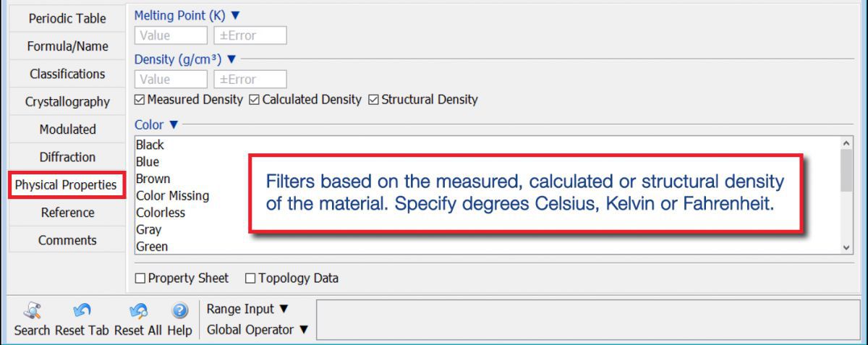Viewport: 868px width, 345px height.
Task: Open the Global Operator dropdown
Action: pos(304,330)
